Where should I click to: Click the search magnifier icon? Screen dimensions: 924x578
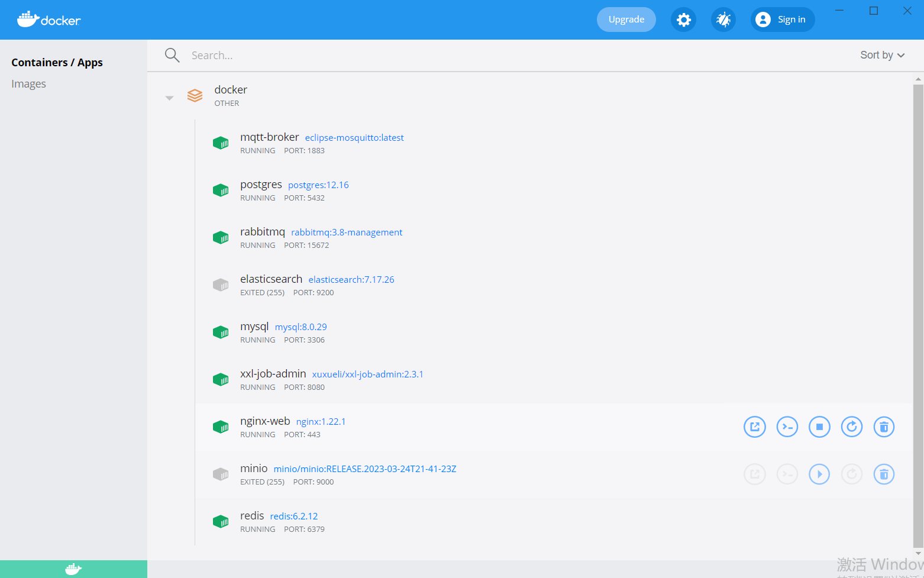(x=172, y=55)
